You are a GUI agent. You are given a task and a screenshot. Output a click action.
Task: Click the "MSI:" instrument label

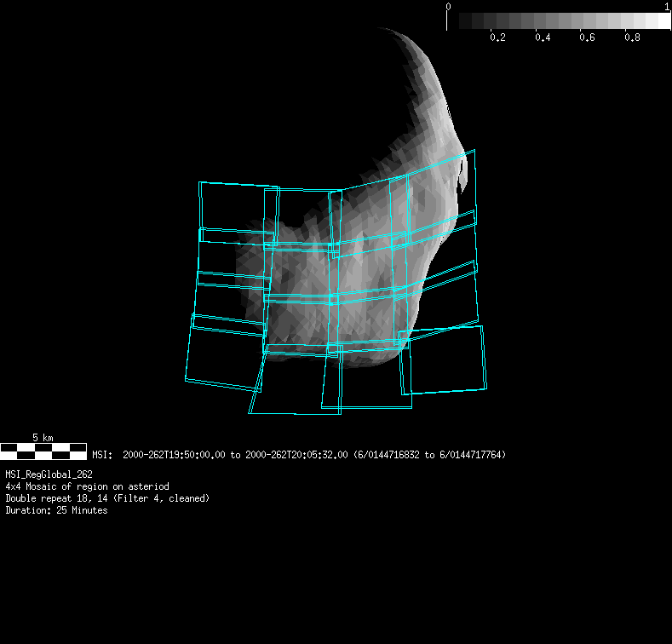click(102, 455)
